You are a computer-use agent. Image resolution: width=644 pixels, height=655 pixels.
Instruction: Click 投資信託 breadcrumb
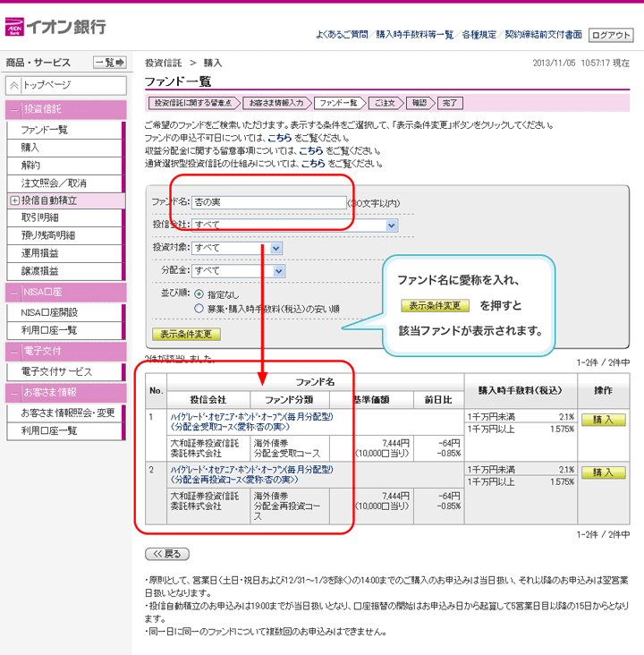pyautogui.click(x=164, y=63)
